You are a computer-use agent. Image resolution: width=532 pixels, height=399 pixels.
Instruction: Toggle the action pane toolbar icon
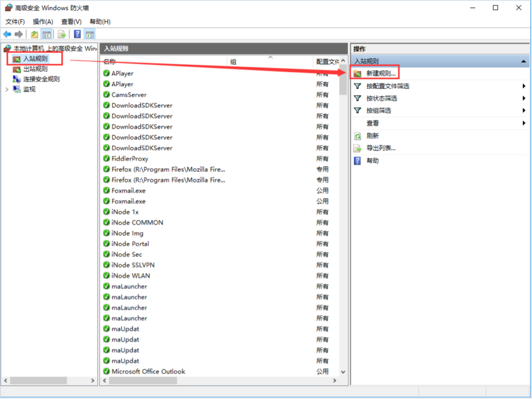coord(89,34)
